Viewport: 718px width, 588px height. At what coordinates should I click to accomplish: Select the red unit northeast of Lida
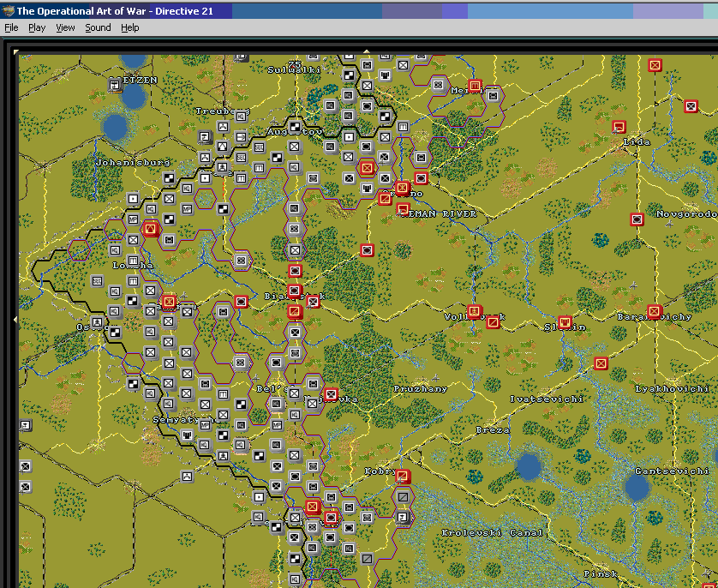click(691, 106)
